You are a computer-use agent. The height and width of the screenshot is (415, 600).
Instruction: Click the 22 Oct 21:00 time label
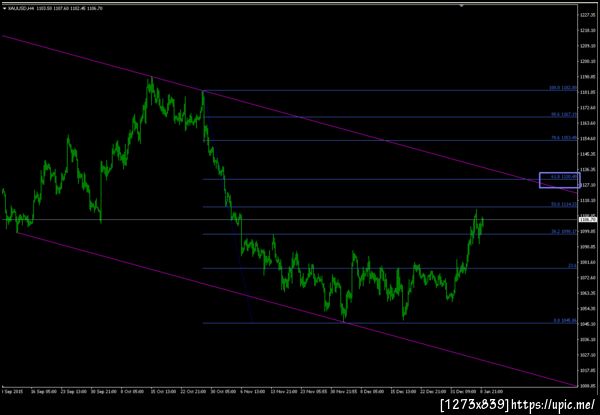tap(193, 392)
